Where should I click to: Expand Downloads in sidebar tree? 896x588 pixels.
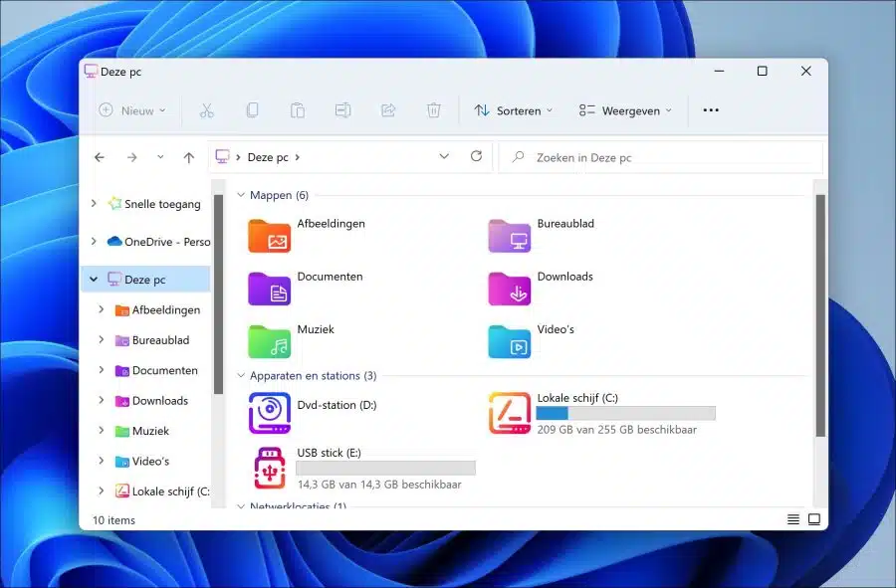[102, 400]
